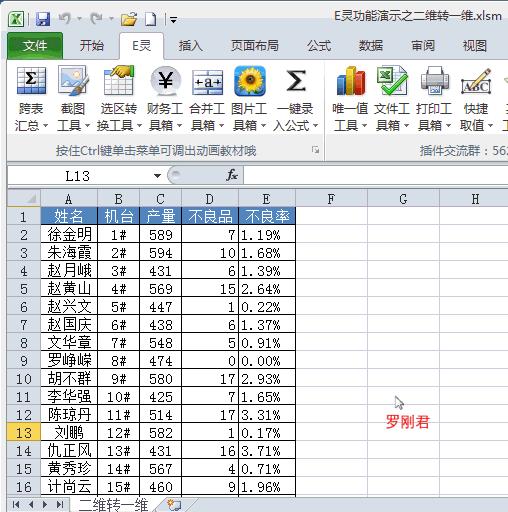Select the cell containing 徐金明
Image resolution: width=508 pixels, height=512 pixels.
[x=69, y=234]
